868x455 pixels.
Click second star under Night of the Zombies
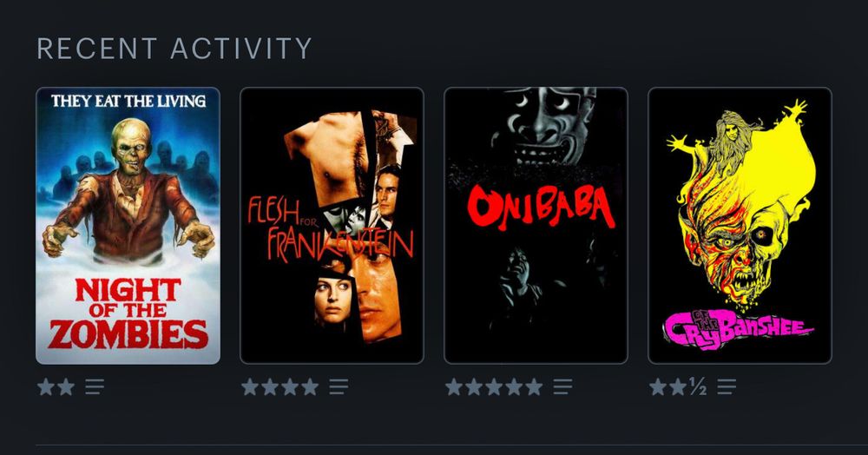[66, 387]
